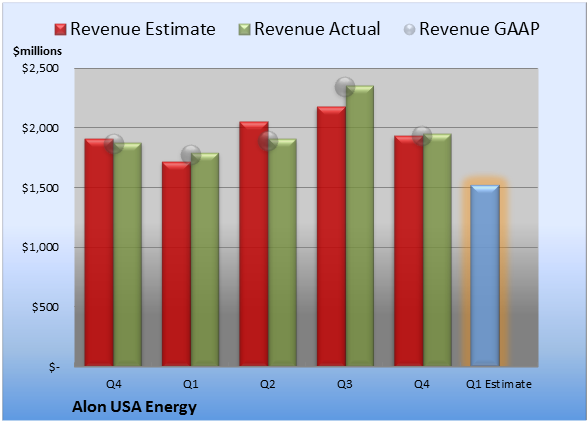Click the 'Q2' category label
This screenshot has width=588, height=422.
coord(268,384)
